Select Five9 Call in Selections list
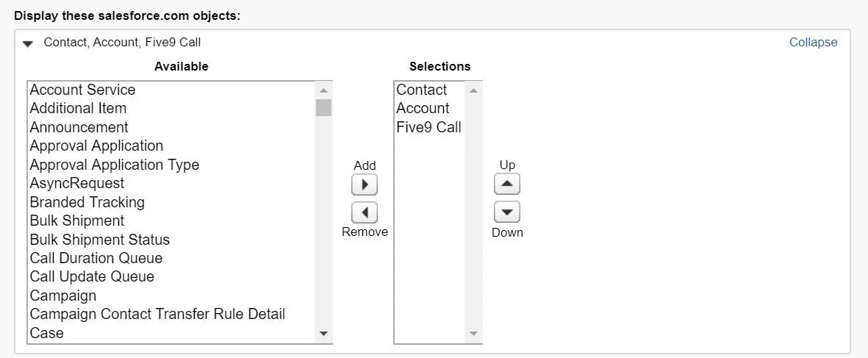Screen dimensions: 868x358 click(x=429, y=127)
